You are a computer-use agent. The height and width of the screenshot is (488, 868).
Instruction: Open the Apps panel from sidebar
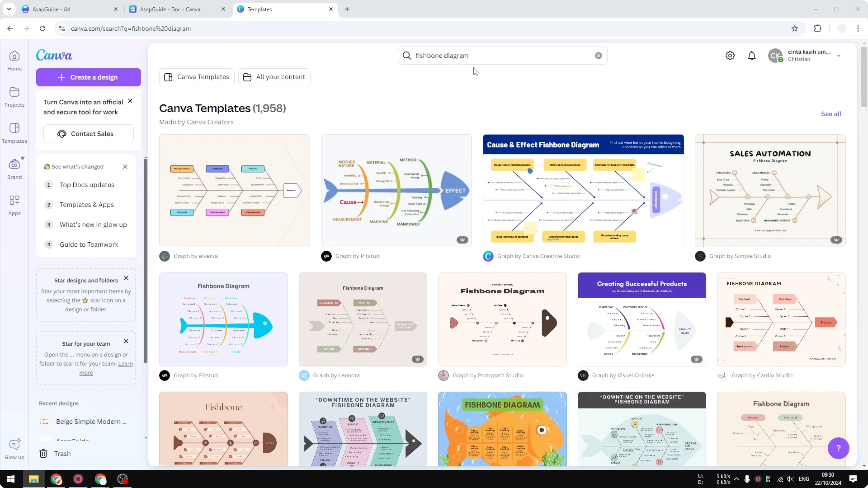(x=14, y=204)
